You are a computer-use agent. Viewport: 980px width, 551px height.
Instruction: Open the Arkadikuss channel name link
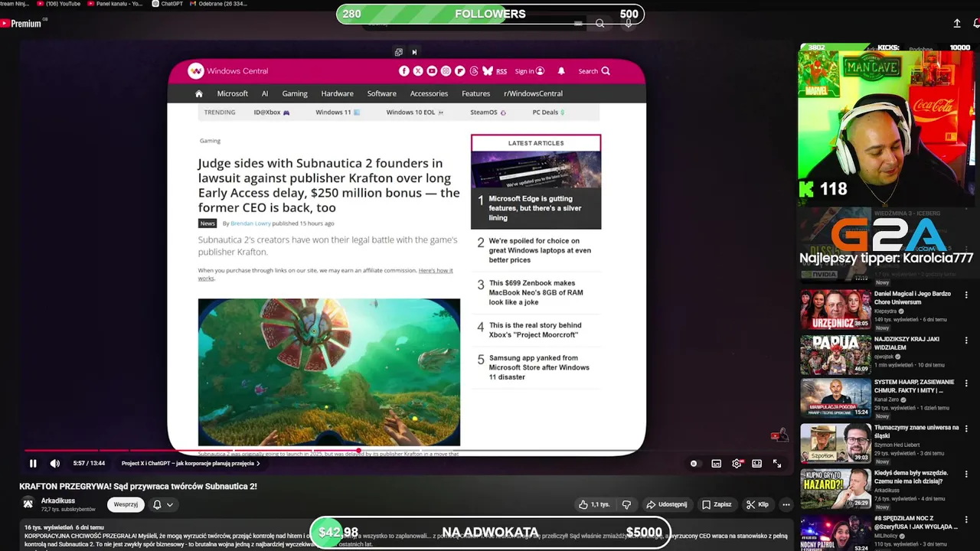(x=57, y=500)
